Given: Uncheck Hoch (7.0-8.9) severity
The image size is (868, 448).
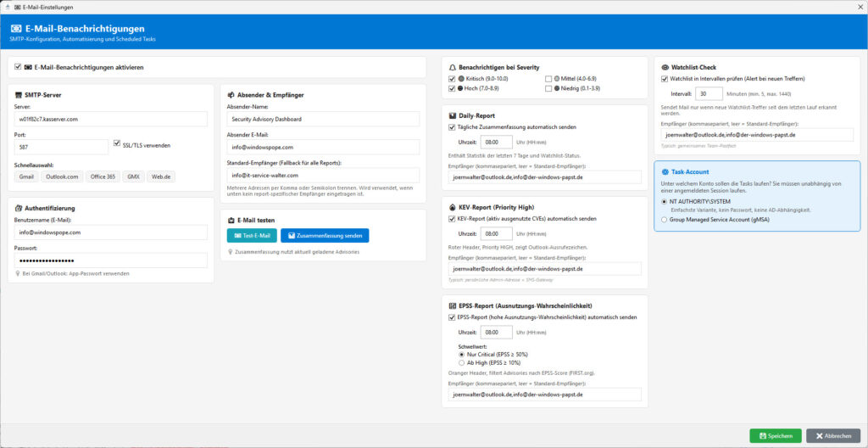Looking at the screenshot, I should tap(452, 88).
